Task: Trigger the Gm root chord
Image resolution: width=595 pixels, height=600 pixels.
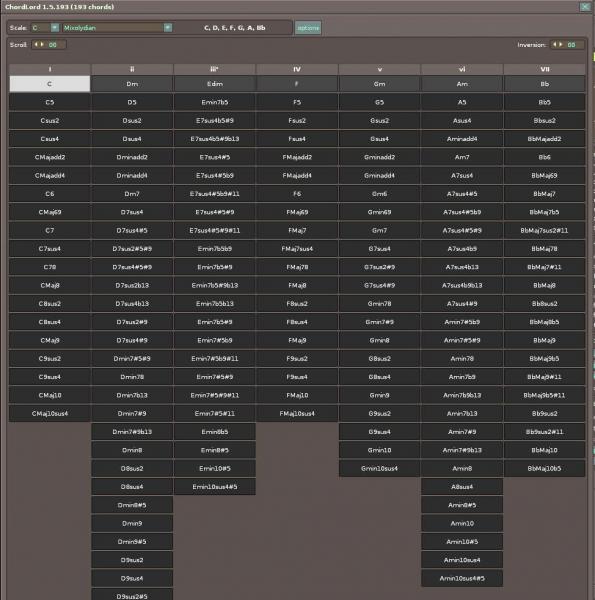Action: (x=380, y=84)
